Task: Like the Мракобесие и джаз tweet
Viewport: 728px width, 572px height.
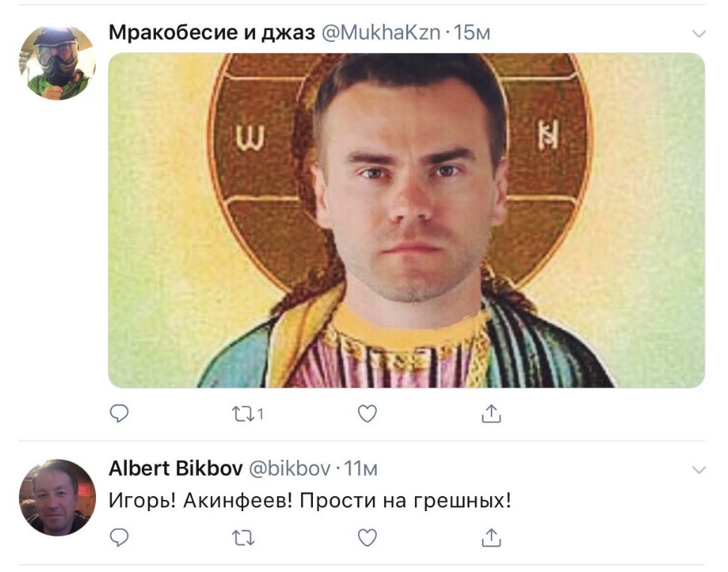Action: tap(367, 413)
